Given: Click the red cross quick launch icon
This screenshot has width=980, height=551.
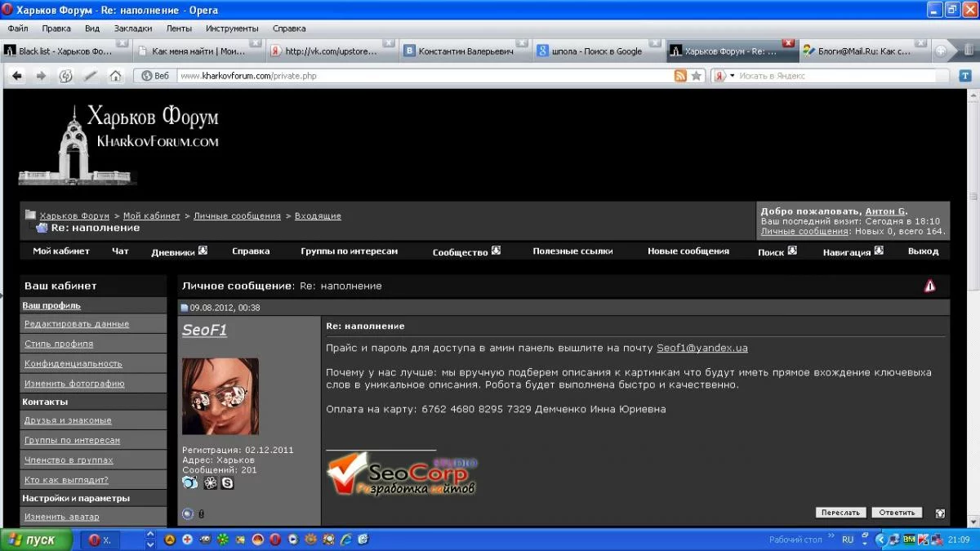Looking at the screenshot, I should coord(187,540).
